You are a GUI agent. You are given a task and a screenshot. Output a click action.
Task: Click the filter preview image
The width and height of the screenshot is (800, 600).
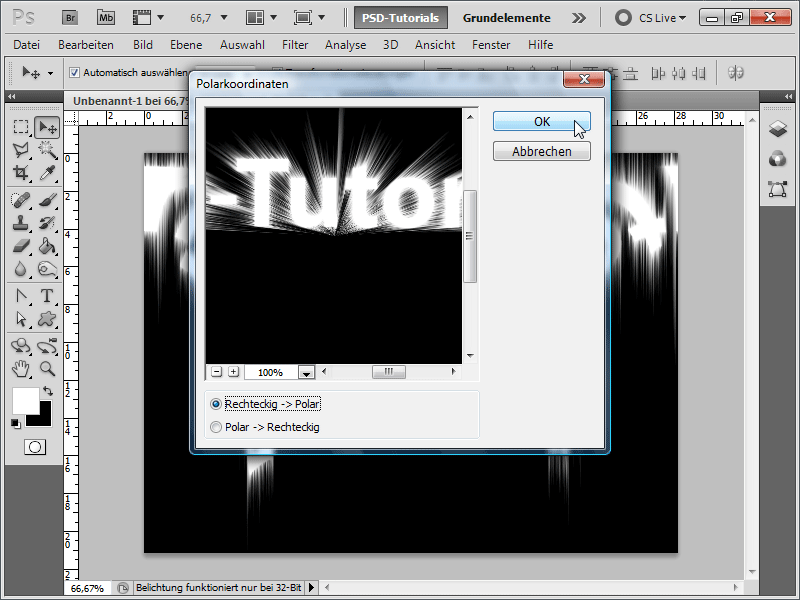pos(334,236)
